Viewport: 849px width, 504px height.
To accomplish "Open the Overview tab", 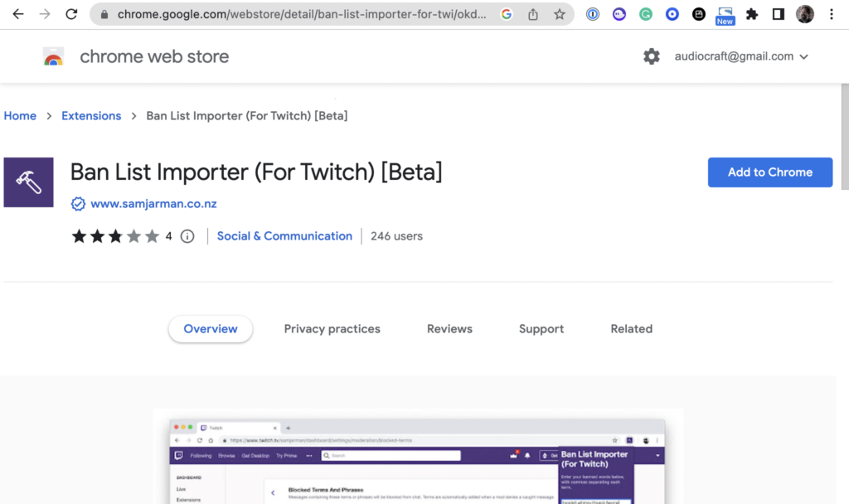I will [210, 329].
